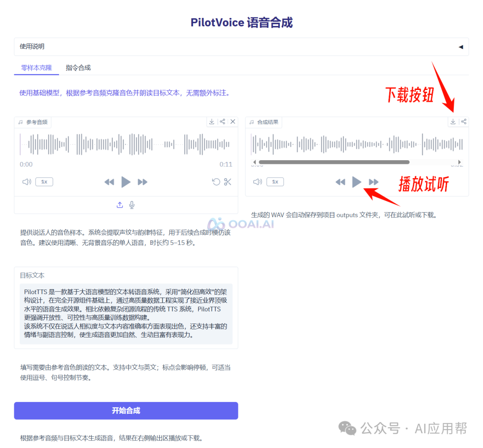Rewind the reference audio

pos(110,182)
